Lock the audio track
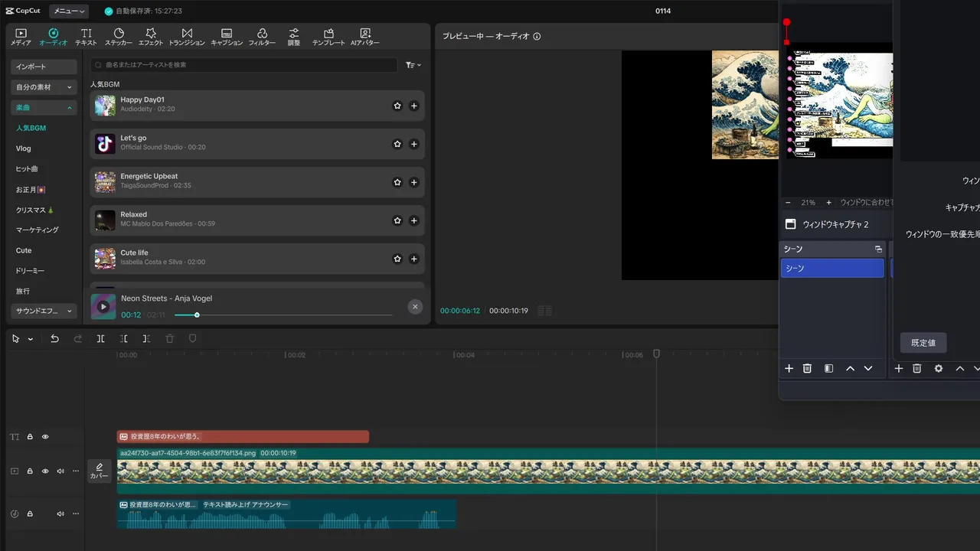Viewport: 980px width, 551px height. click(30, 514)
